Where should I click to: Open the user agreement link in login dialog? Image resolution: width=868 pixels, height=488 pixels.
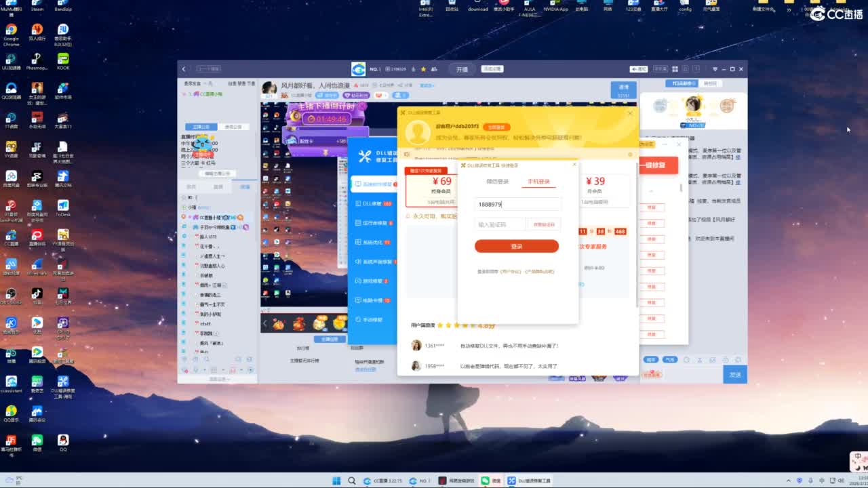pos(511,271)
